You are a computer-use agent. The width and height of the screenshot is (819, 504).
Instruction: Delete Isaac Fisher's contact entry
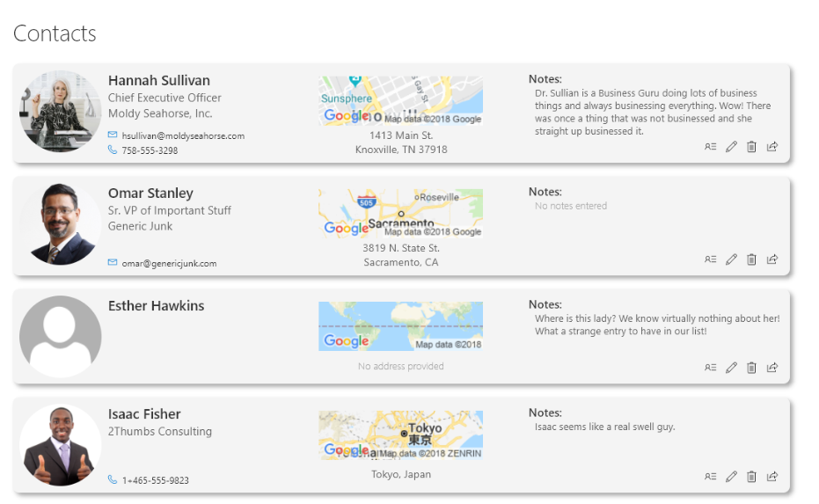coord(751,477)
